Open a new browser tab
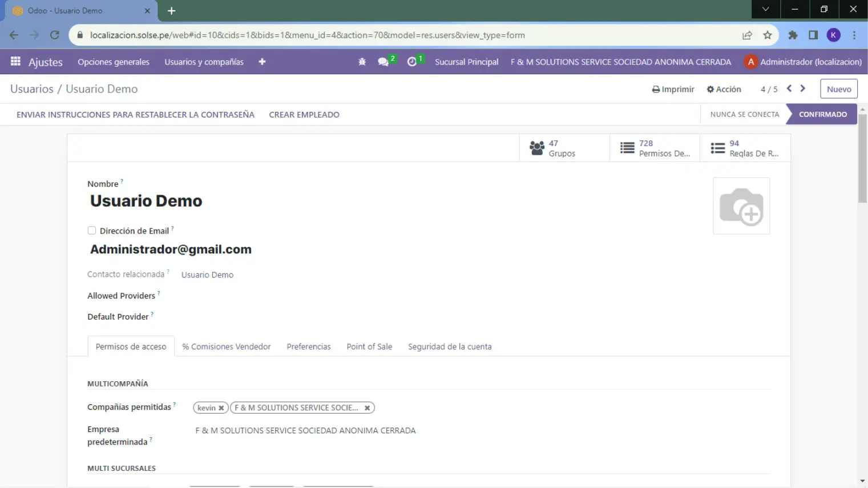The height and width of the screenshot is (488, 868). 171,10
